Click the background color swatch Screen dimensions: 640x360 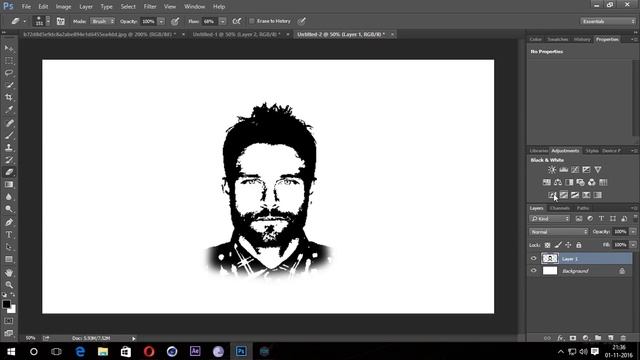(12, 309)
